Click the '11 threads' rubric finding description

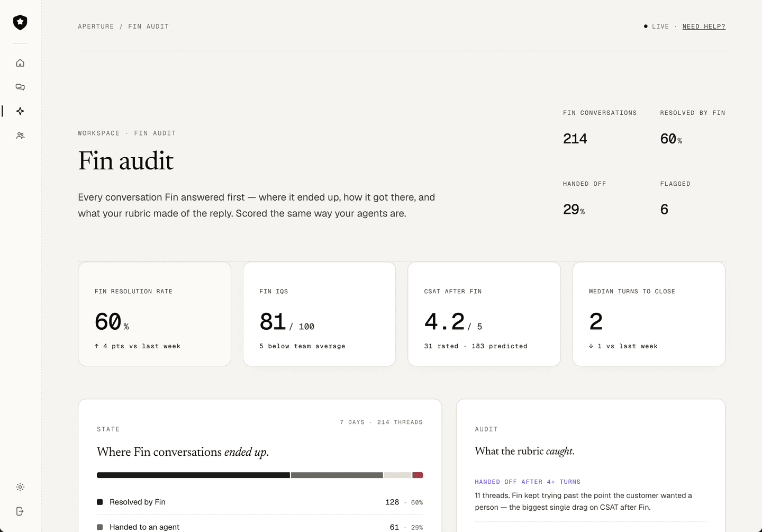coord(584,501)
